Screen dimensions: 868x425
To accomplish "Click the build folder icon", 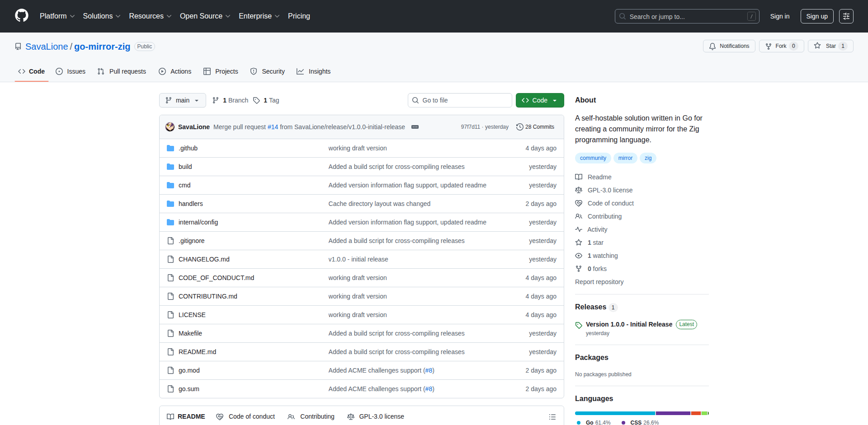I will click(170, 167).
